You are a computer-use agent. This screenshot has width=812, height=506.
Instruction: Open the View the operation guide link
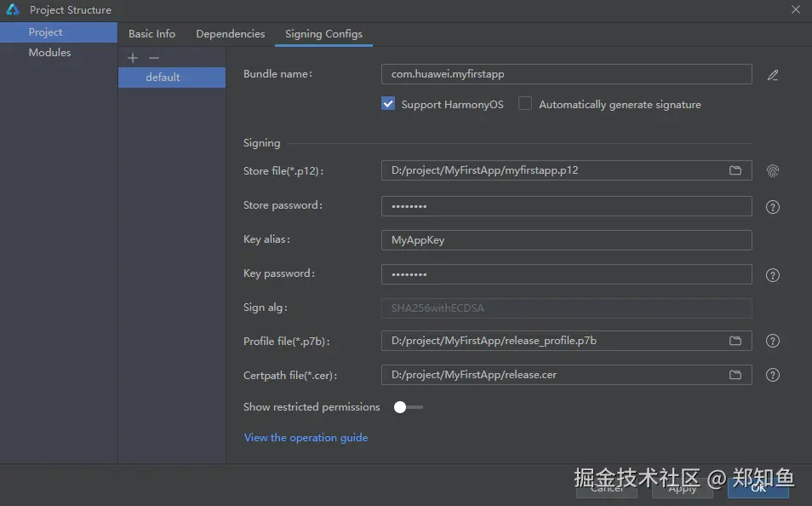pyautogui.click(x=306, y=438)
